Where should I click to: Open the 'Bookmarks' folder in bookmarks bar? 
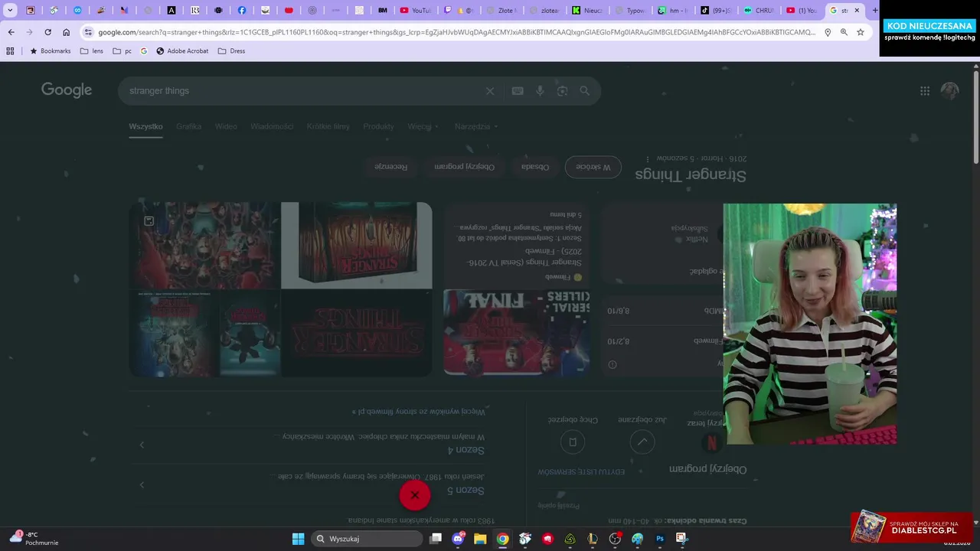(50, 51)
